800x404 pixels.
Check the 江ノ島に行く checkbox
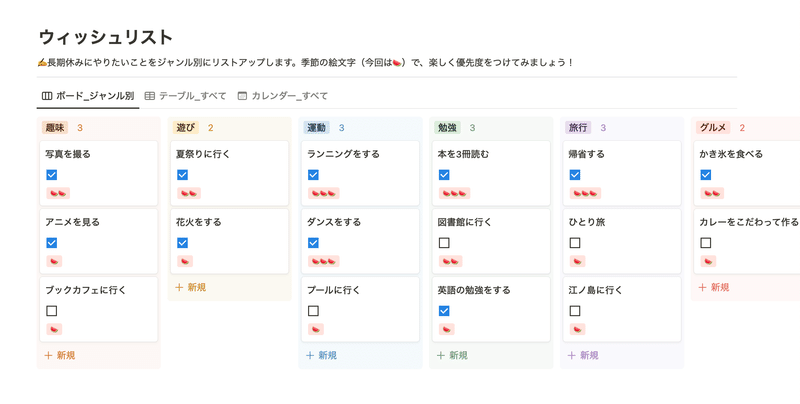click(575, 311)
